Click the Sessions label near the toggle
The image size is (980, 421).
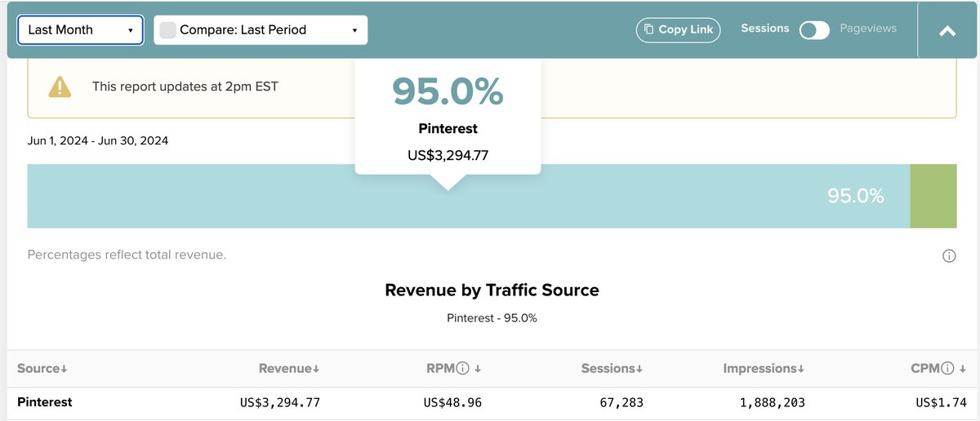(765, 29)
